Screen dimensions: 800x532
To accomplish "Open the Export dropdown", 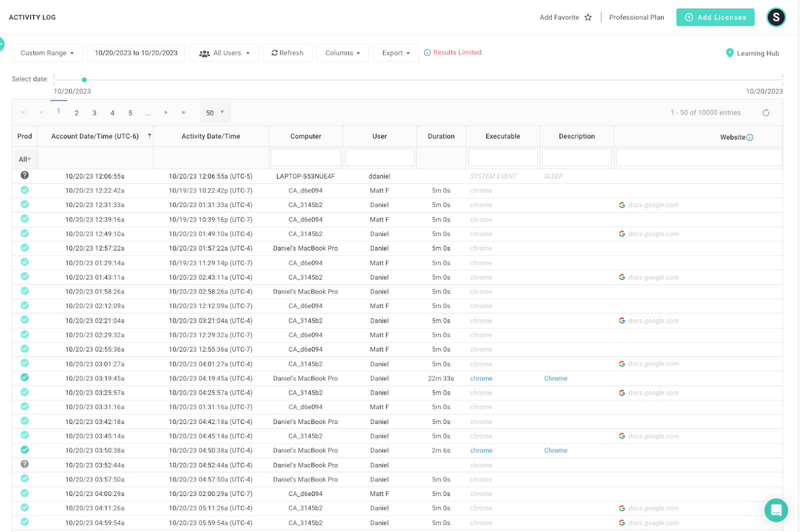I will (x=396, y=53).
